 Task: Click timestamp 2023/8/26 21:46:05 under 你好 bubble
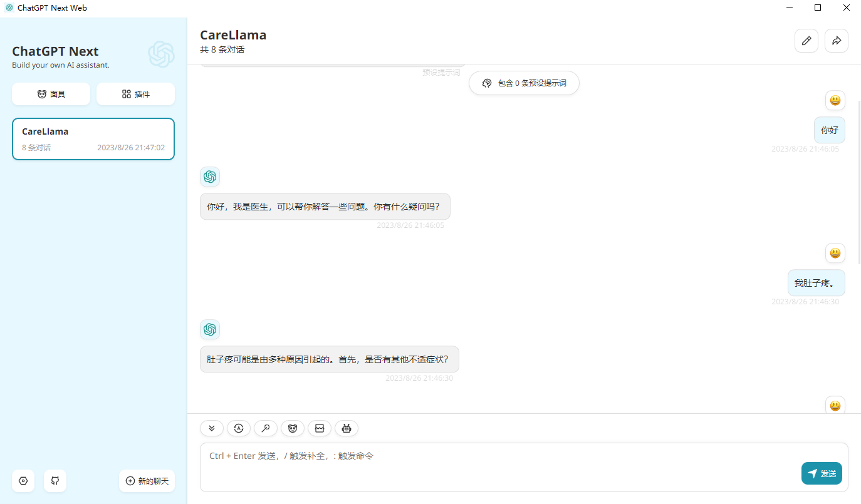[805, 149]
